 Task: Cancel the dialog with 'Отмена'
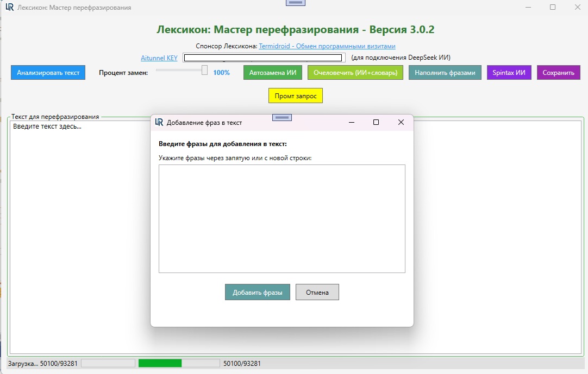(317, 292)
